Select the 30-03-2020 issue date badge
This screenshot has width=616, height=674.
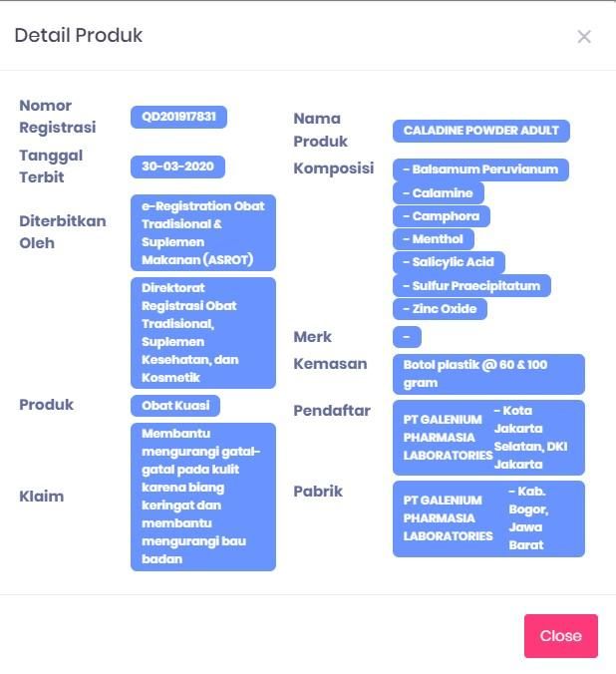pos(177,167)
